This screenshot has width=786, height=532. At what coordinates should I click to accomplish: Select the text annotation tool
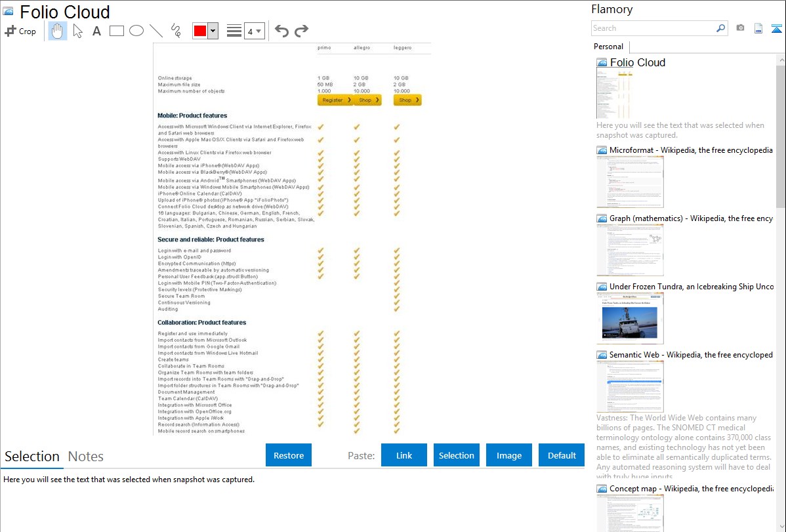96,31
